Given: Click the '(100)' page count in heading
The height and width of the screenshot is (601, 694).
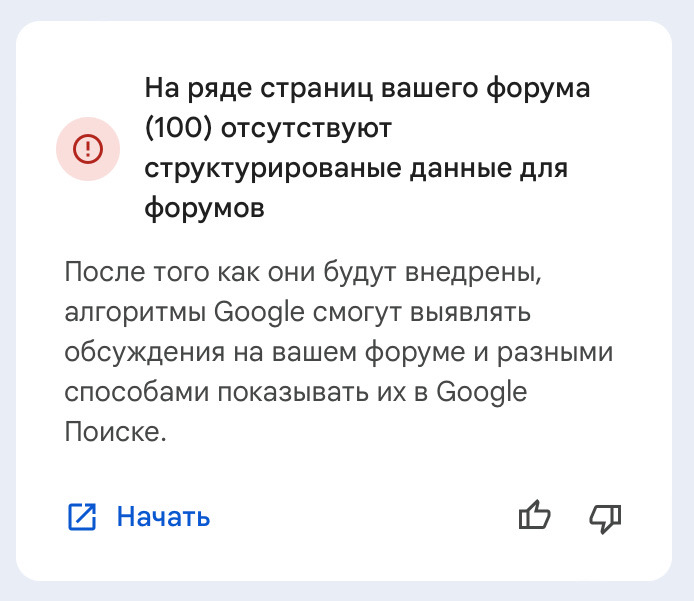Looking at the screenshot, I should (x=179, y=128).
